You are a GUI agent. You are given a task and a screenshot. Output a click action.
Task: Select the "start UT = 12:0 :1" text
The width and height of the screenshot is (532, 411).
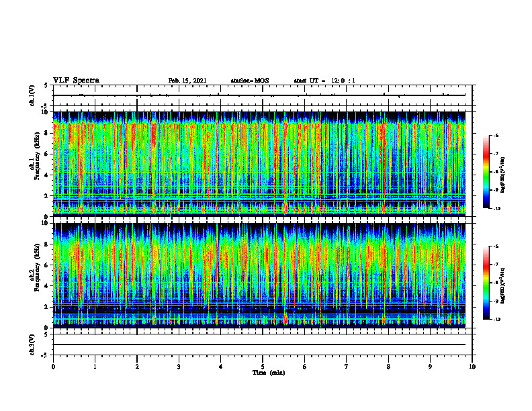[x=324, y=81]
